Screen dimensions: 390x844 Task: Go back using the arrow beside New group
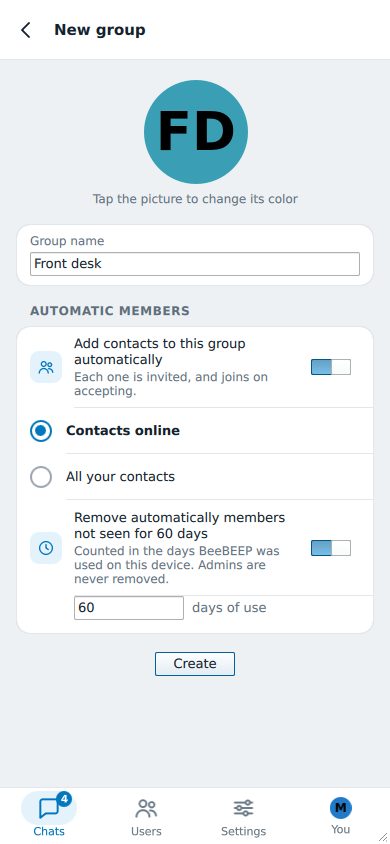tap(25, 30)
